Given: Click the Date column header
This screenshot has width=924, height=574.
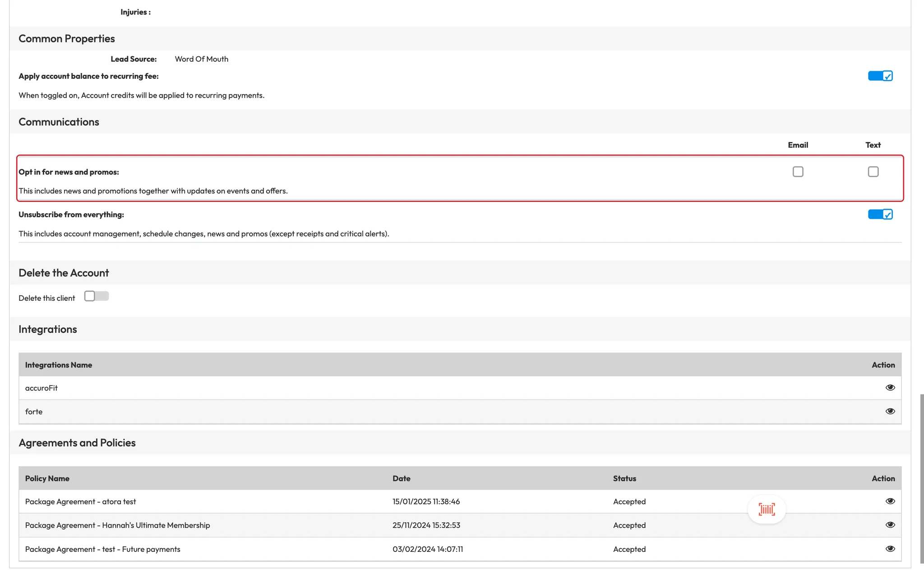Looking at the screenshot, I should click(401, 478).
